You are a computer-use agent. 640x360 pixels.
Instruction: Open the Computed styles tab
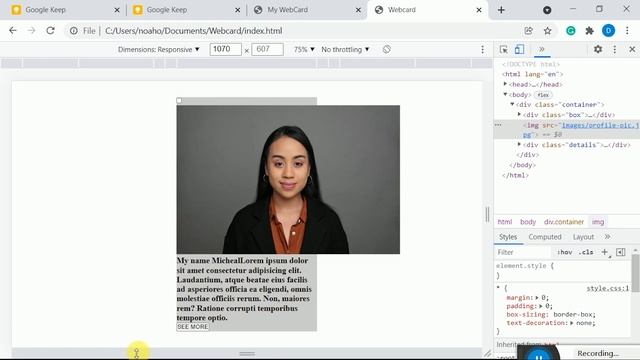545,237
